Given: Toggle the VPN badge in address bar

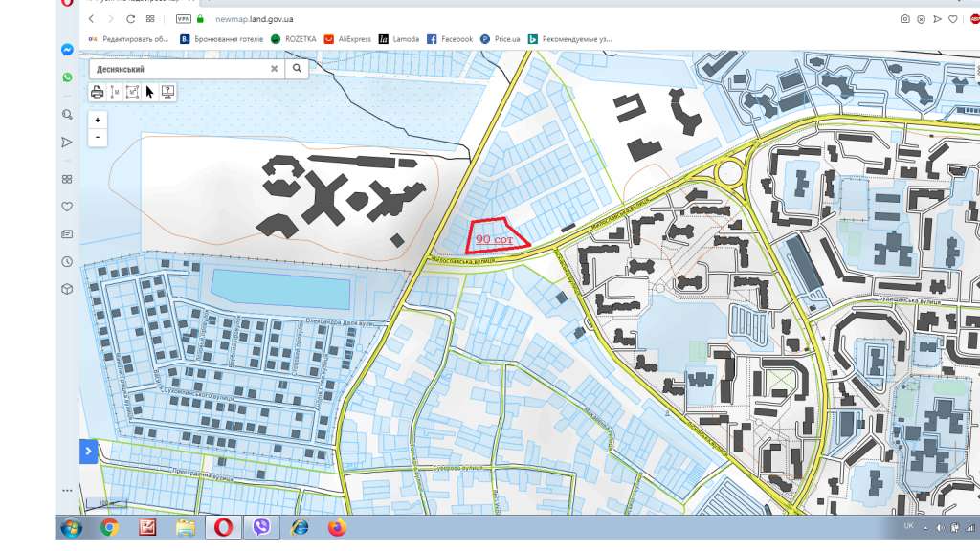Looking at the screenshot, I should (183, 19).
